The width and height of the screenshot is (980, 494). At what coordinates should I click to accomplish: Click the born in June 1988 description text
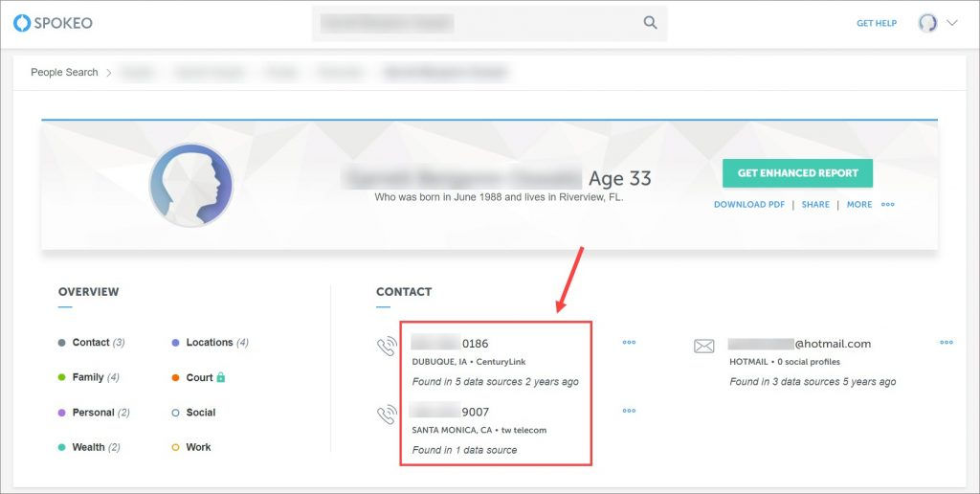tap(499, 197)
